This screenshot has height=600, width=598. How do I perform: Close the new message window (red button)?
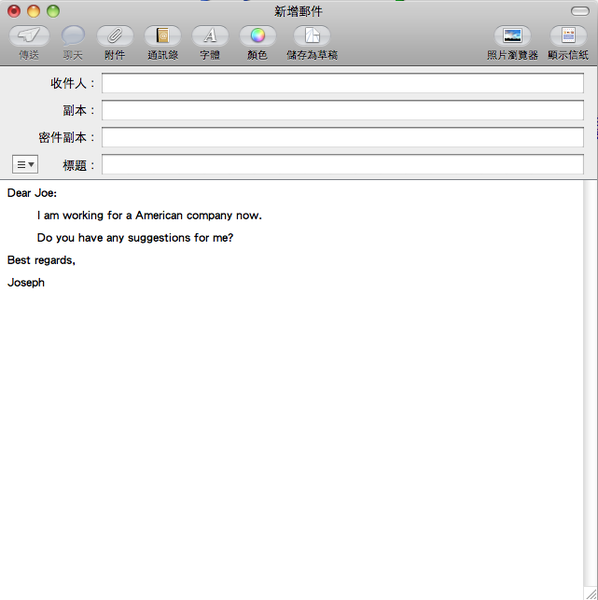[x=14, y=11]
